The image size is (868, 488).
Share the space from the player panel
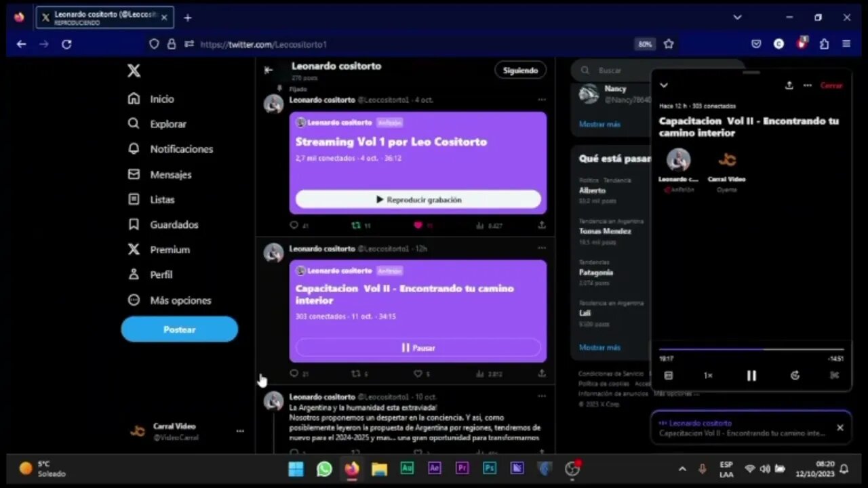[789, 85]
